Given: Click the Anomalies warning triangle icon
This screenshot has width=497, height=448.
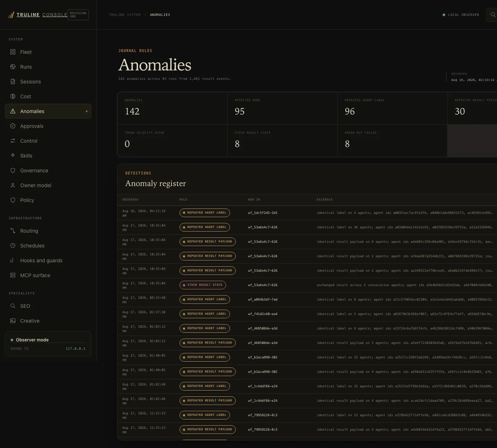Looking at the screenshot, I should (x=13, y=111).
